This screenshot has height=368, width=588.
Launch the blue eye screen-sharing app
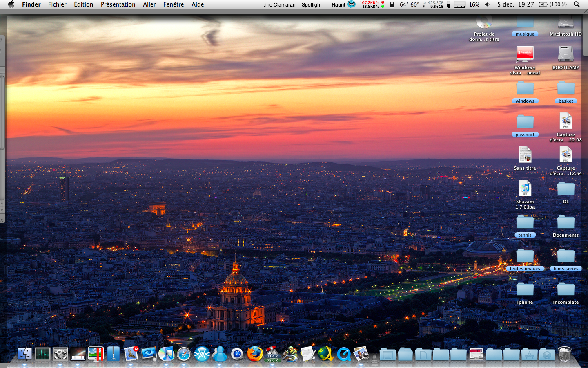(x=149, y=354)
